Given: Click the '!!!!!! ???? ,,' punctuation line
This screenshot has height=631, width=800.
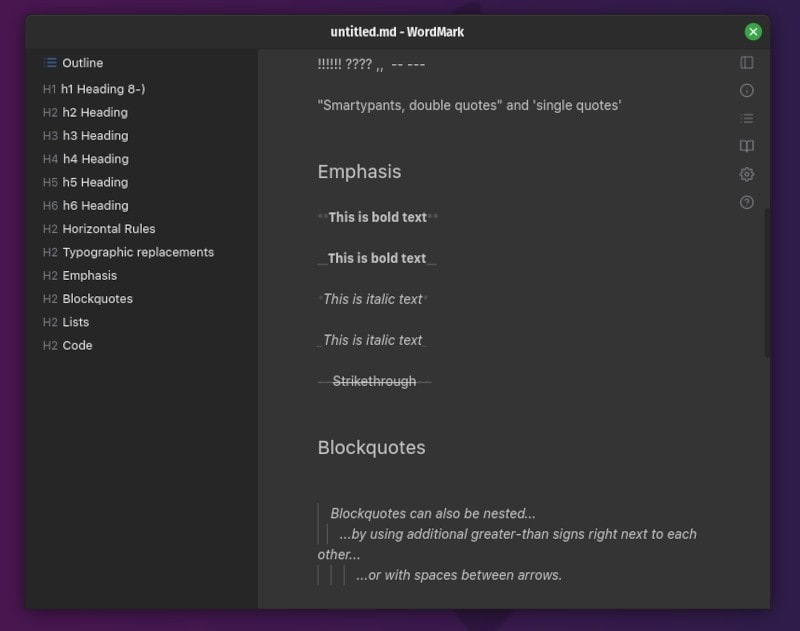Looking at the screenshot, I should point(371,64).
